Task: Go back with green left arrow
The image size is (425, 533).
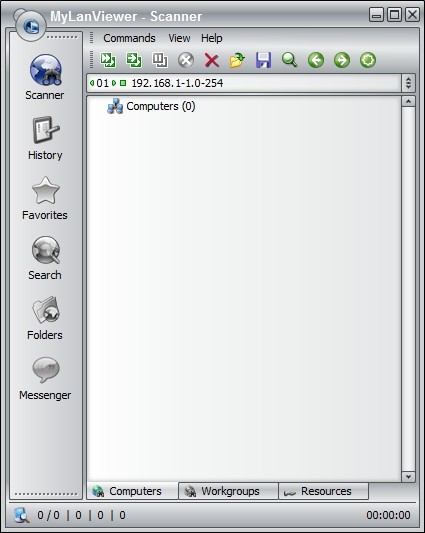Action: click(316, 61)
